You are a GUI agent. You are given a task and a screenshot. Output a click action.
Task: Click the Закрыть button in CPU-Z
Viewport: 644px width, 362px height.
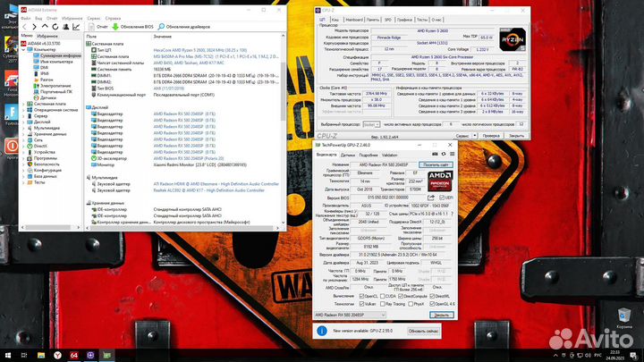[516, 136]
